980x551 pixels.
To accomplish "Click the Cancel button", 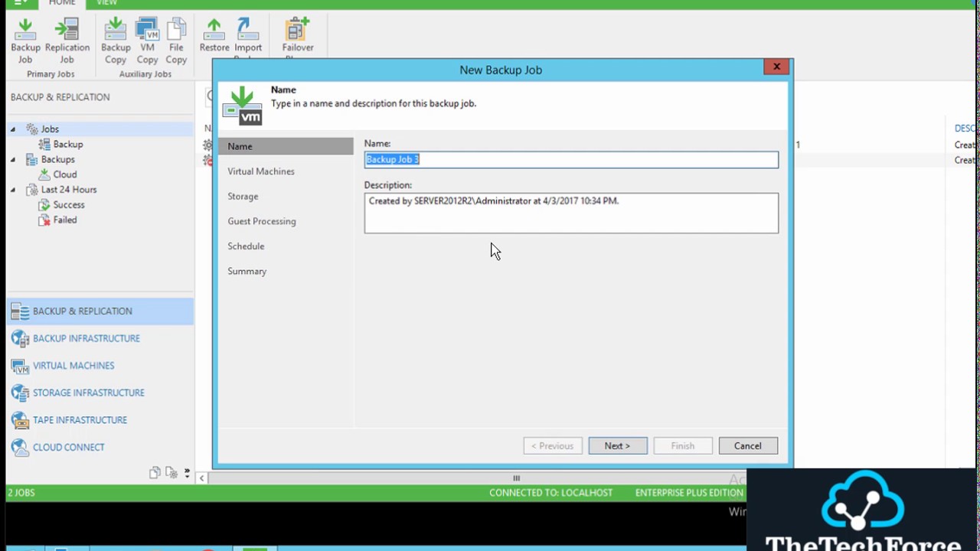I will (x=748, y=446).
